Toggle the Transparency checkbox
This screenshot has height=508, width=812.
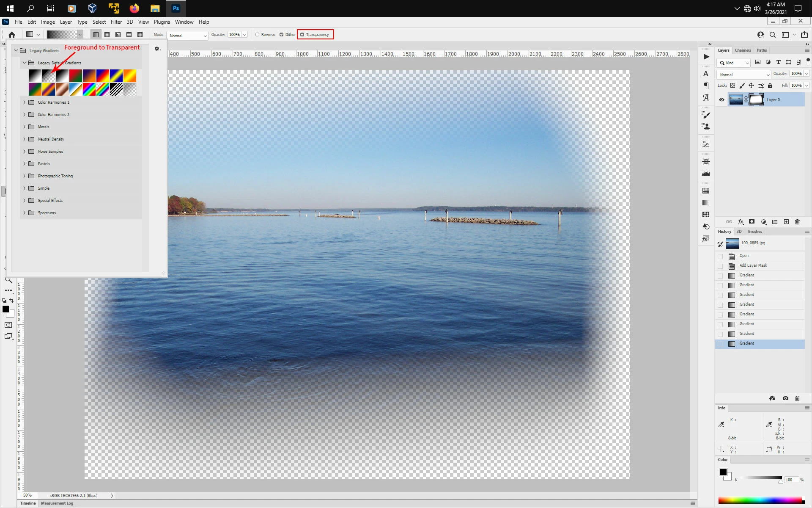pos(302,35)
